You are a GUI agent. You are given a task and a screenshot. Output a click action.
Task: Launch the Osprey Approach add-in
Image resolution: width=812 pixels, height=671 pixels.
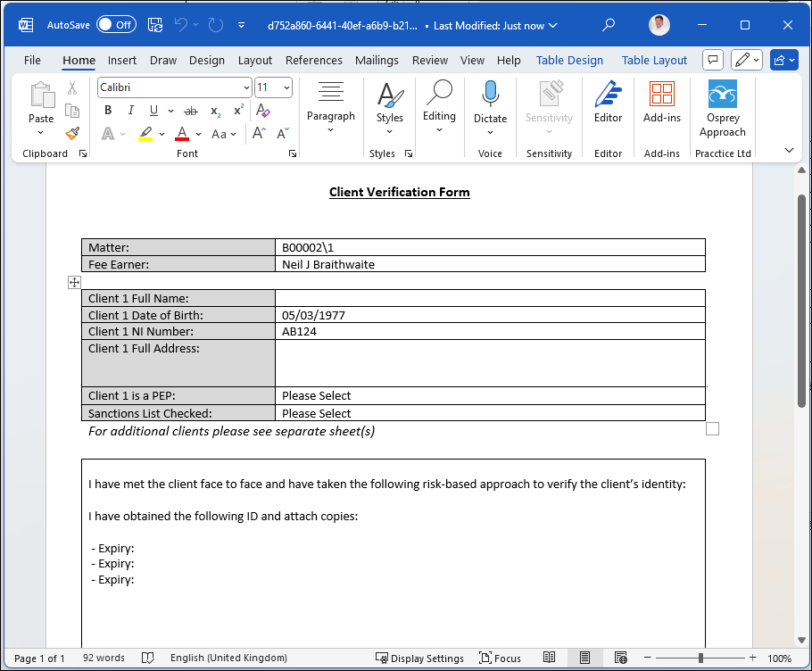pos(723,108)
